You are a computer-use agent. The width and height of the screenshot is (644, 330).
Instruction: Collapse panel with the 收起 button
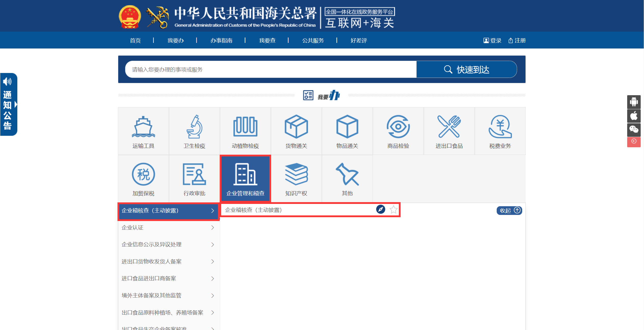pos(509,210)
